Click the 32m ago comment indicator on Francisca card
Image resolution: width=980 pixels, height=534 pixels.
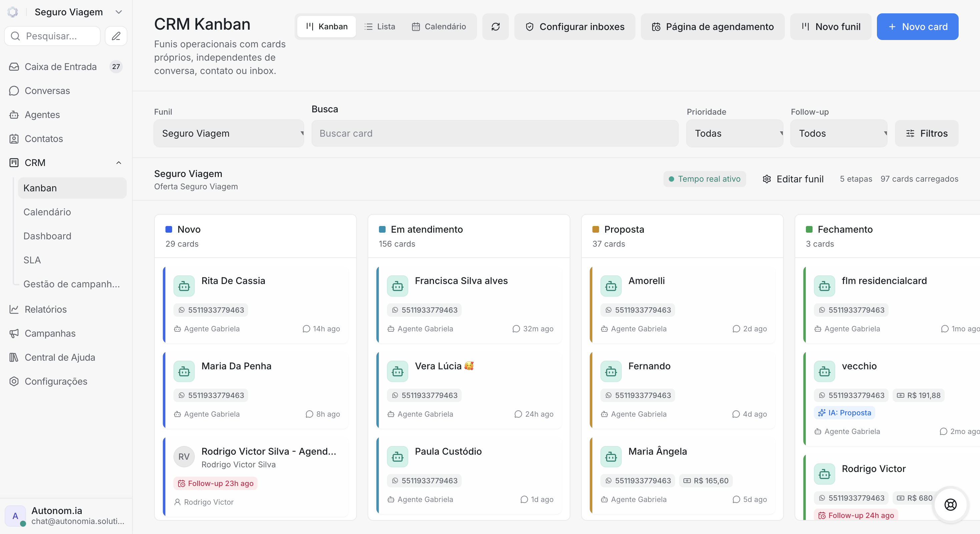[533, 329]
